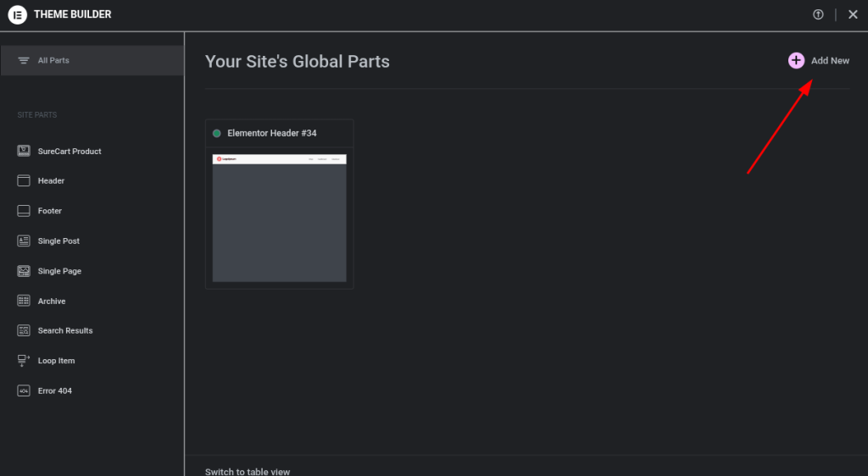
Task: Open the Single Page site part
Action: click(x=59, y=271)
